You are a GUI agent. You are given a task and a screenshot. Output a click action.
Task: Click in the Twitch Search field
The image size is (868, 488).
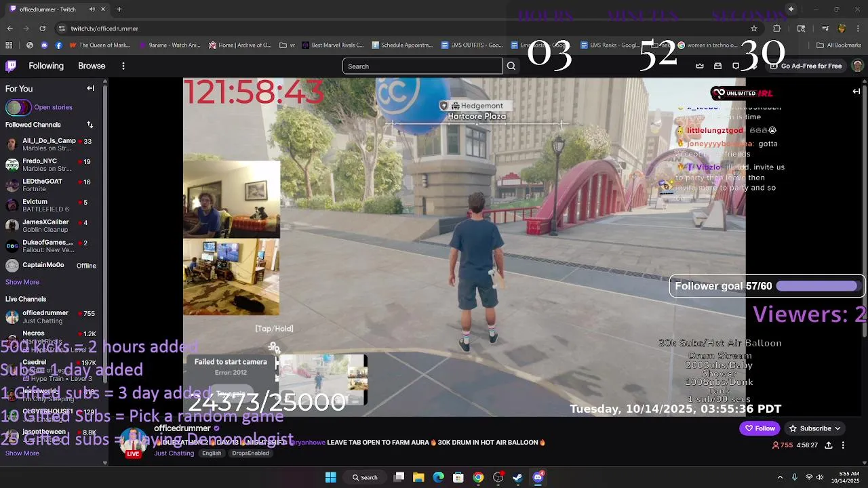pos(422,66)
